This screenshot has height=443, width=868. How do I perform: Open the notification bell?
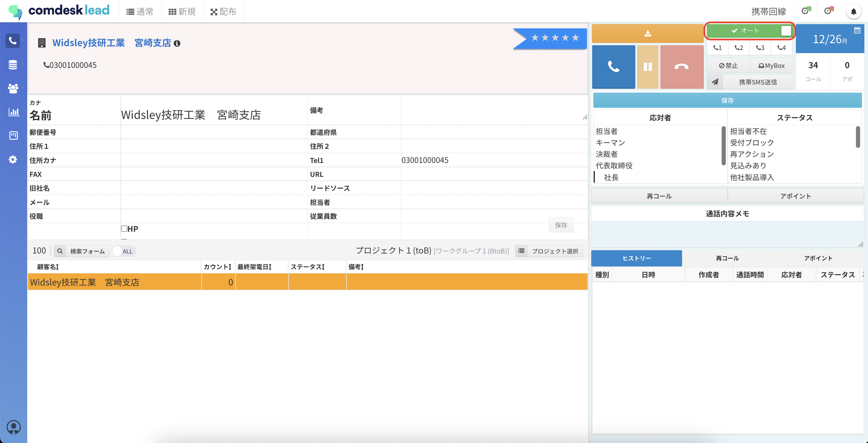point(853,12)
